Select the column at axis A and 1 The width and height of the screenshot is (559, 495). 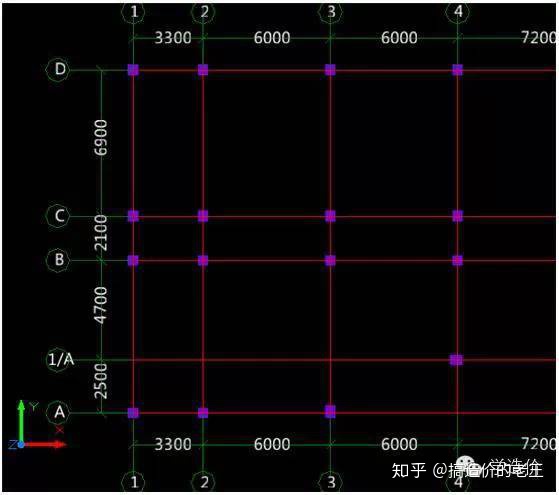133,413
